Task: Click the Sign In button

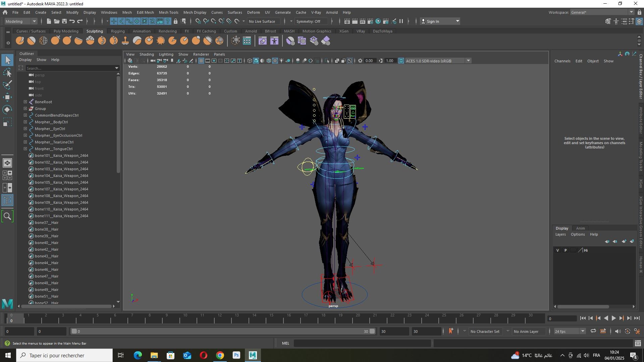Action: click(440, 21)
